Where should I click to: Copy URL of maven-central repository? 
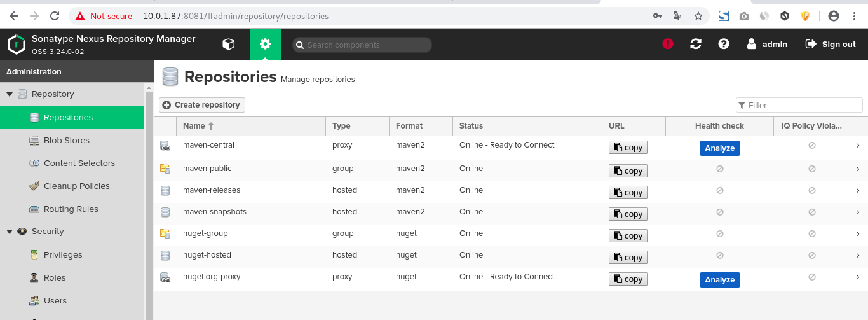pyautogui.click(x=628, y=148)
